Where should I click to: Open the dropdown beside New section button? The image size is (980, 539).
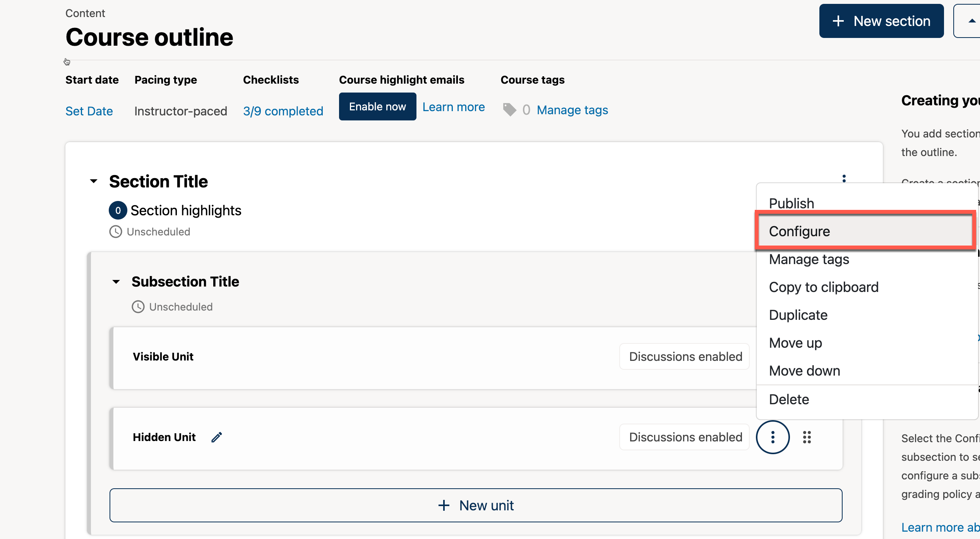coord(971,21)
